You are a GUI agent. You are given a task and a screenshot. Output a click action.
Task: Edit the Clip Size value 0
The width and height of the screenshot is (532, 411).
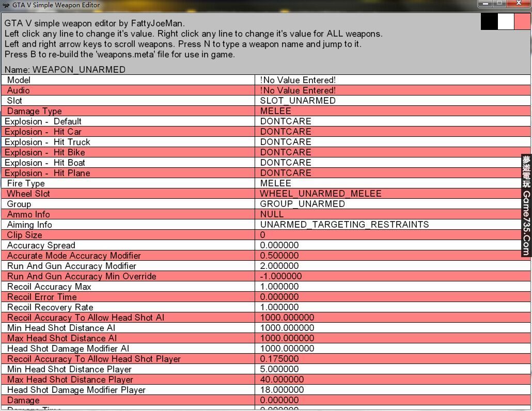click(x=262, y=235)
